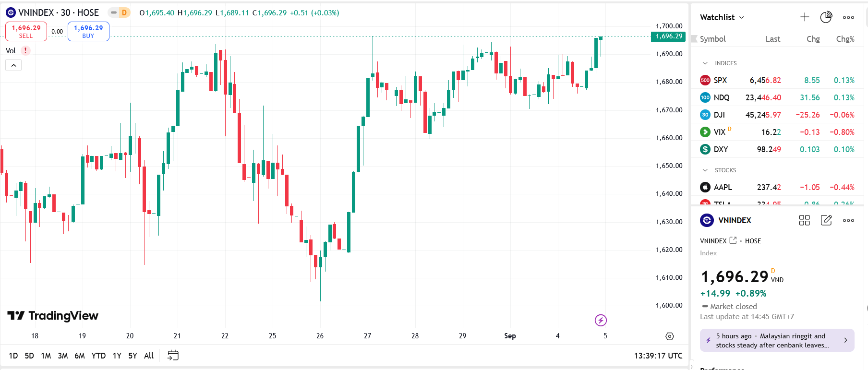Image resolution: width=868 pixels, height=370 pixels.
Task: Collapse the STOCKS group
Action: click(x=705, y=170)
